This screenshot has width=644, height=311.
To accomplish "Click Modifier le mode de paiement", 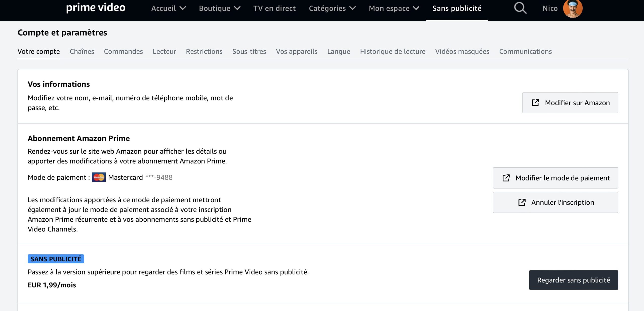I will (x=555, y=178).
